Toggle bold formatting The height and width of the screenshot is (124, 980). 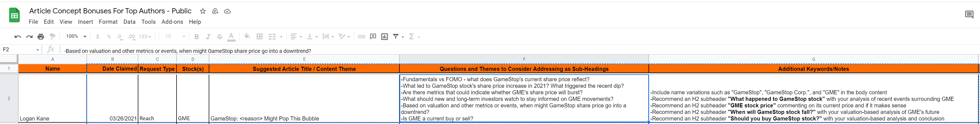pos(196,37)
